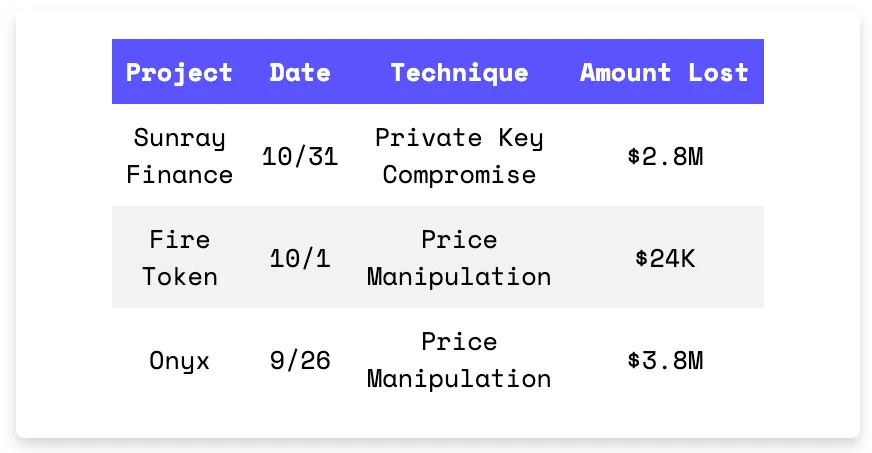
Task: Click the word Token in second row
Action: tap(179, 276)
